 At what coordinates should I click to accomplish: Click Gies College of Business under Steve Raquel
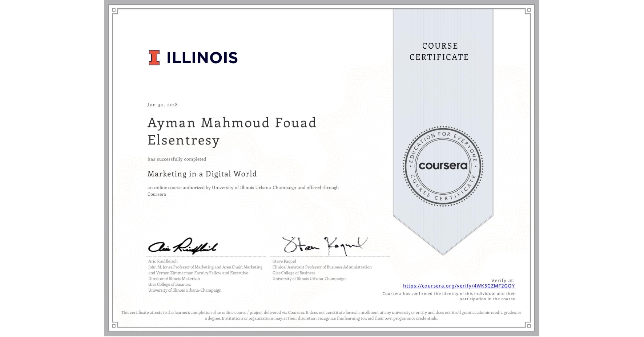point(294,273)
